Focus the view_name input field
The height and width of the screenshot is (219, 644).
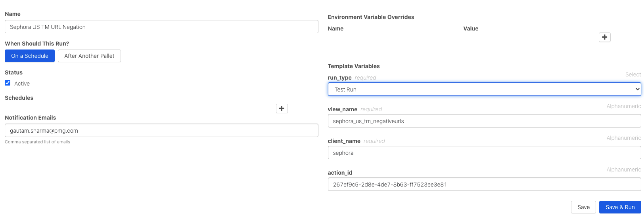pos(484,121)
